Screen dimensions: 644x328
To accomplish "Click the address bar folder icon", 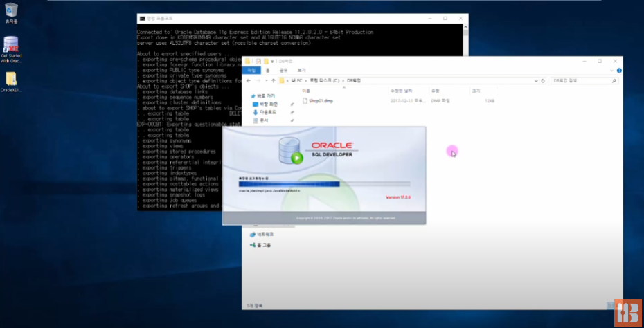I will click(x=282, y=81).
